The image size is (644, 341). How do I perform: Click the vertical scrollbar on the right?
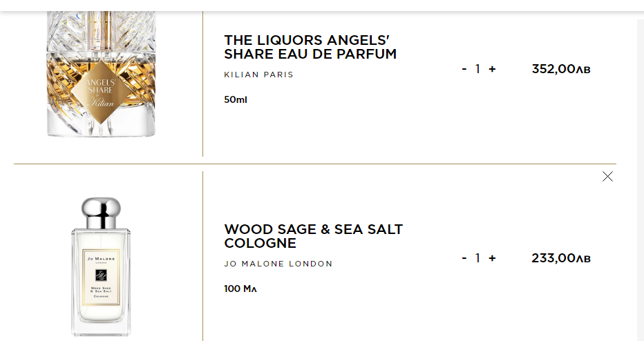click(640, 173)
